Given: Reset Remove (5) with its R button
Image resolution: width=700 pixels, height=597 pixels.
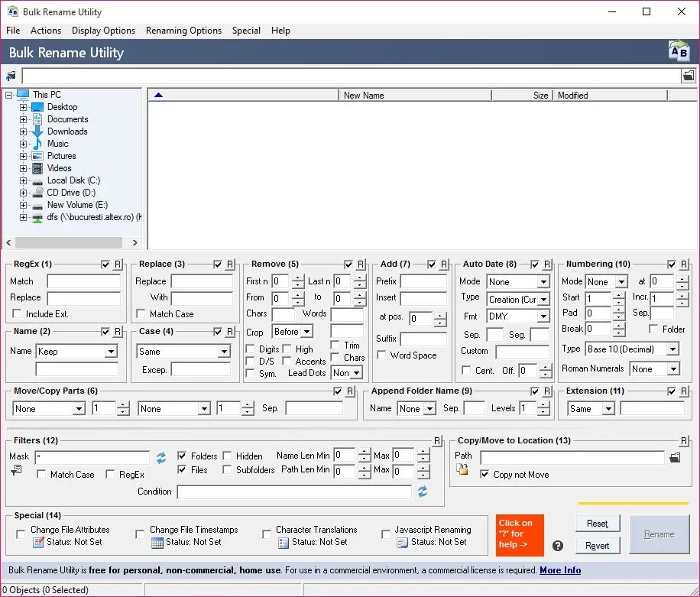Looking at the screenshot, I should click(x=361, y=264).
